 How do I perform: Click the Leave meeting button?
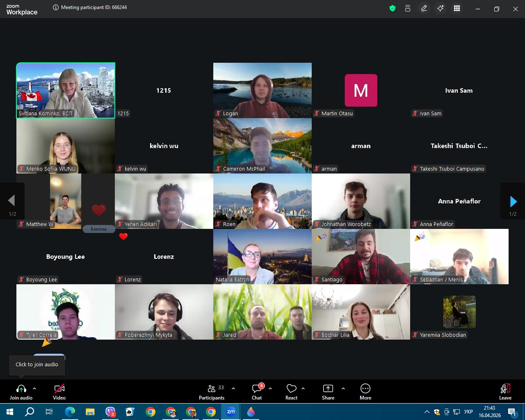pyautogui.click(x=505, y=392)
